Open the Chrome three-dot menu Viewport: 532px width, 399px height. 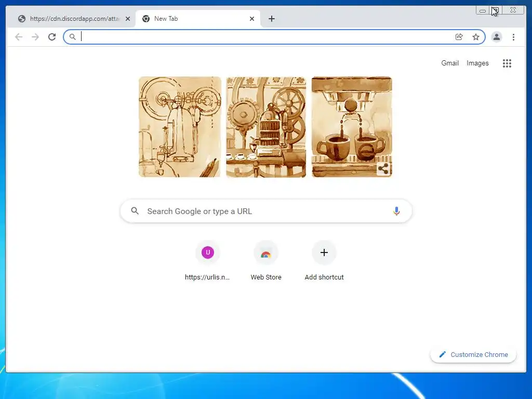[513, 37]
